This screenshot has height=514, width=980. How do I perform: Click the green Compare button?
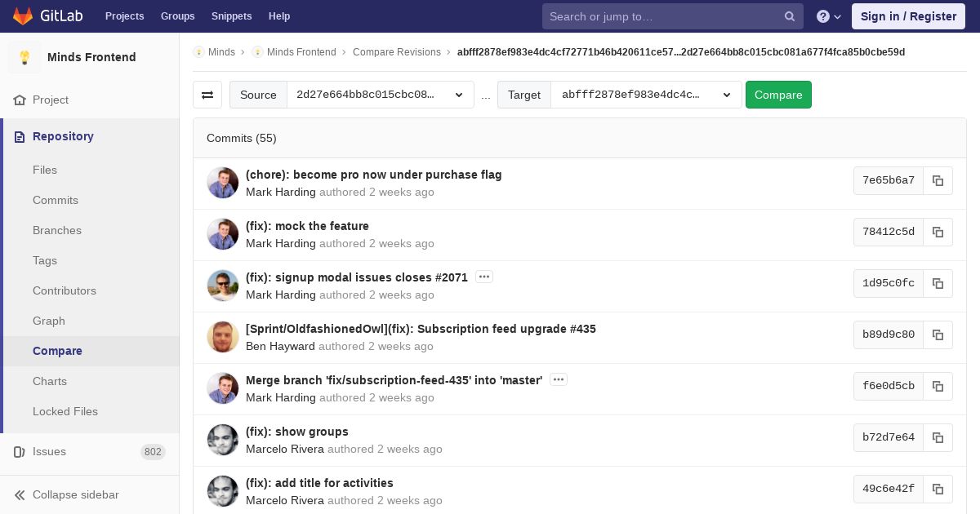(778, 95)
